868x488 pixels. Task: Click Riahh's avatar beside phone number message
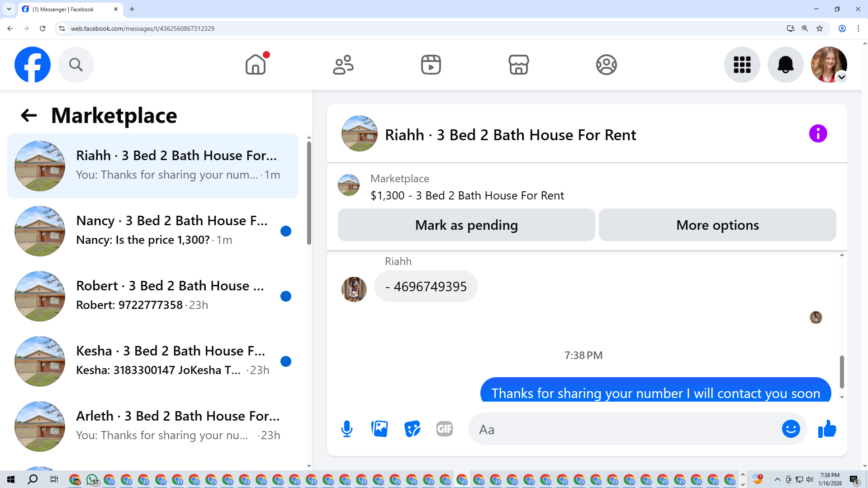pyautogui.click(x=354, y=289)
